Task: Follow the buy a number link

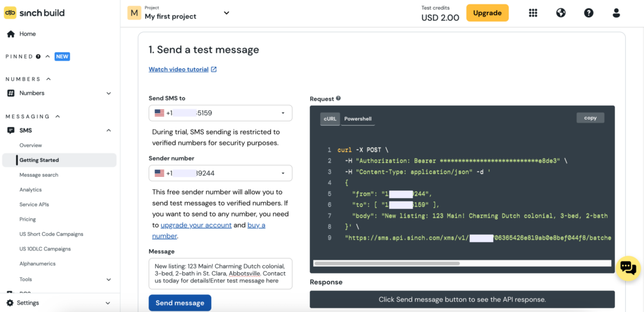Action: coord(209,230)
